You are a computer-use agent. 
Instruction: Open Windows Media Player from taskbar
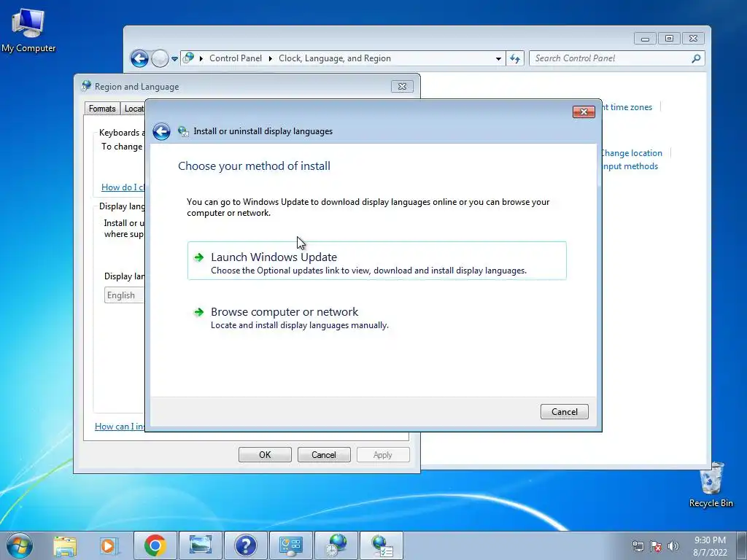109,545
